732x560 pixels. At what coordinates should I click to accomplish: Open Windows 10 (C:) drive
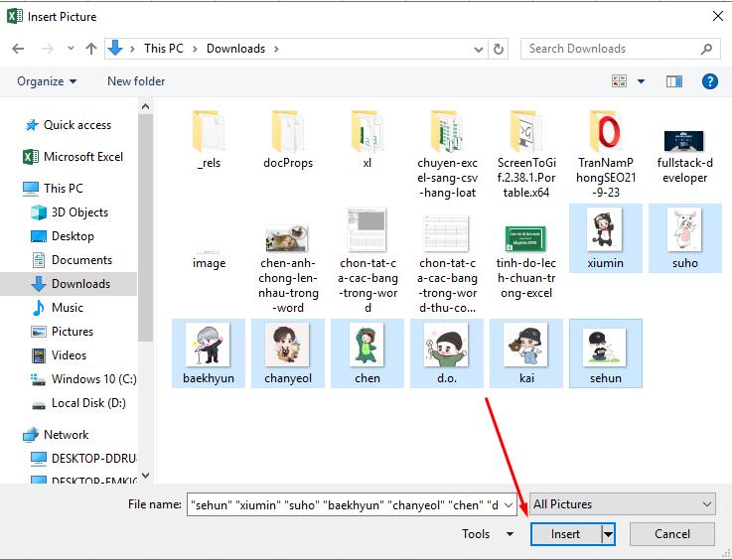pyautogui.click(x=83, y=379)
